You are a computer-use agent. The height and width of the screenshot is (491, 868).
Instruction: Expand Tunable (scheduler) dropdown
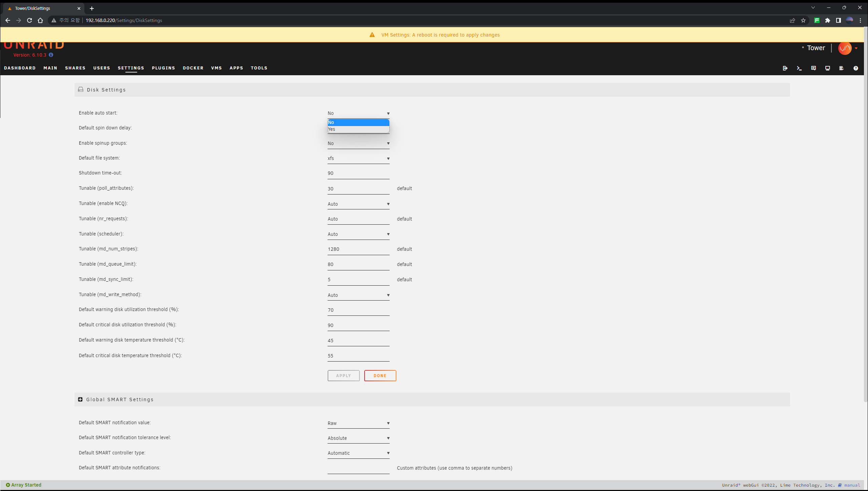pos(358,234)
